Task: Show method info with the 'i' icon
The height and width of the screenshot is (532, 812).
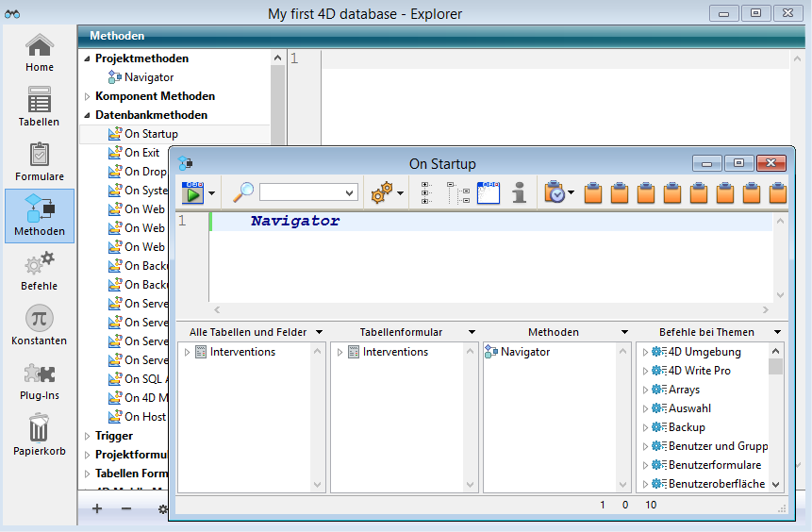Action: coord(519,192)
